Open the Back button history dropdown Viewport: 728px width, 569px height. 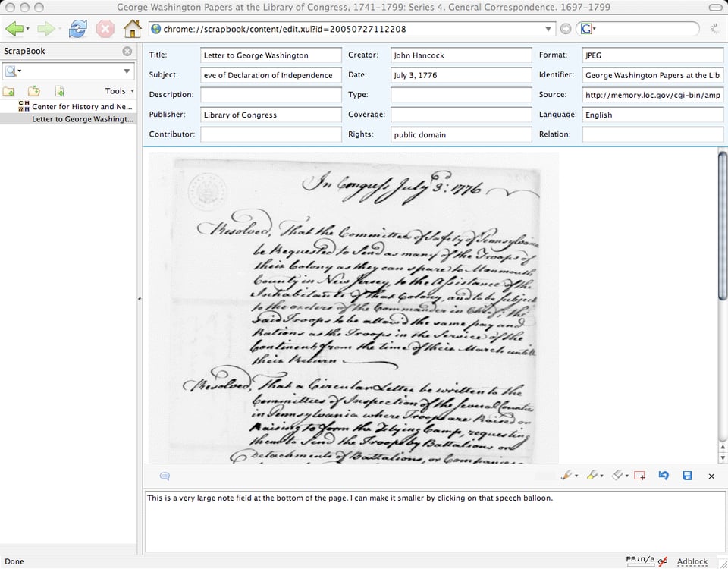click(28, 30)
